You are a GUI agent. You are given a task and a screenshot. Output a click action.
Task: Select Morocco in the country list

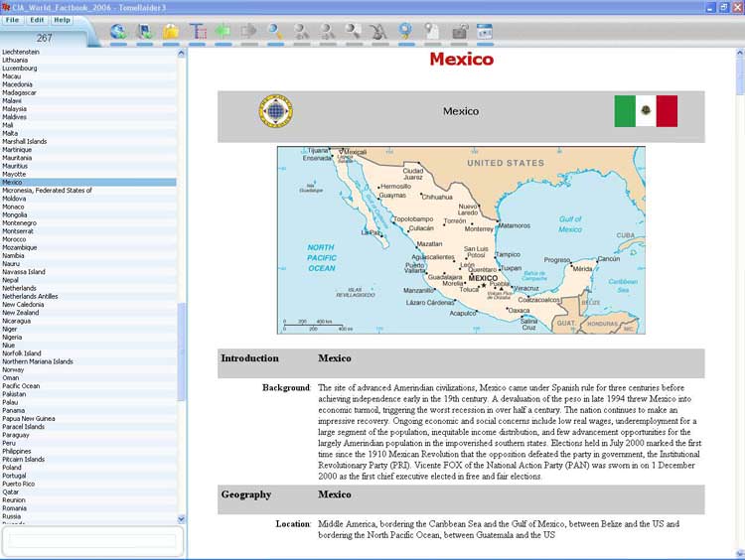click(14, 239)
